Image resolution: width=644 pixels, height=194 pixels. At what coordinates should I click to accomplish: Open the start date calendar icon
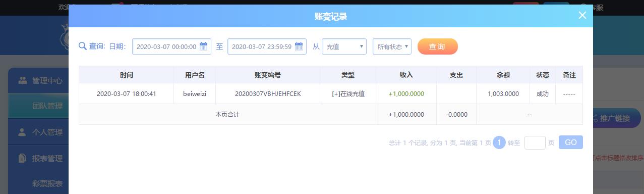pos(204,46)
